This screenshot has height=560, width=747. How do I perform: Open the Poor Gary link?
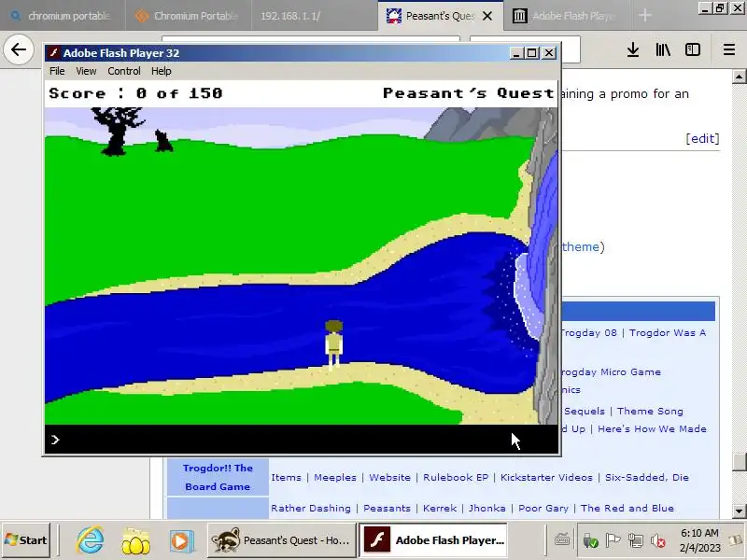coord(543,508)
